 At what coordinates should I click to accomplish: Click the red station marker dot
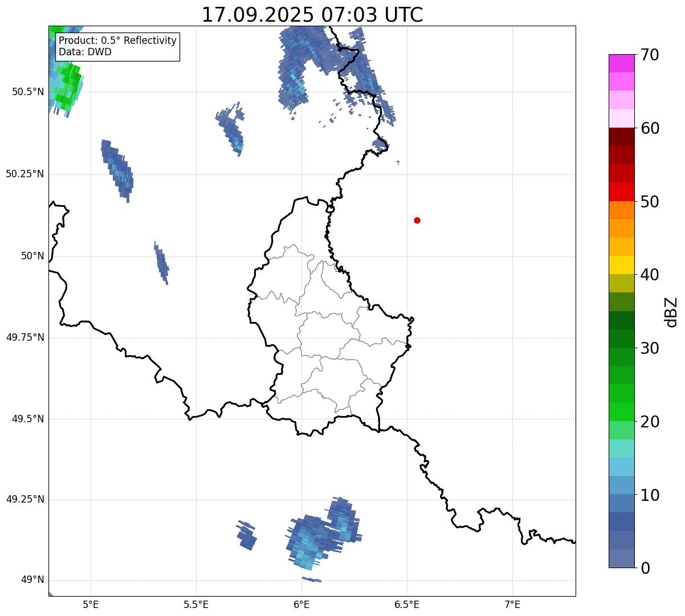tap(417, 220)
